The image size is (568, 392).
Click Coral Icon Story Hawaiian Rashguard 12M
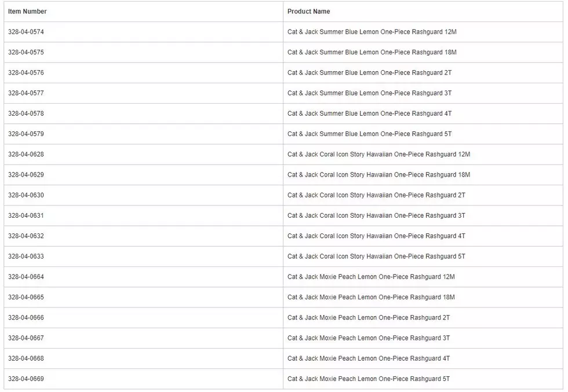(x=379, y=154)
